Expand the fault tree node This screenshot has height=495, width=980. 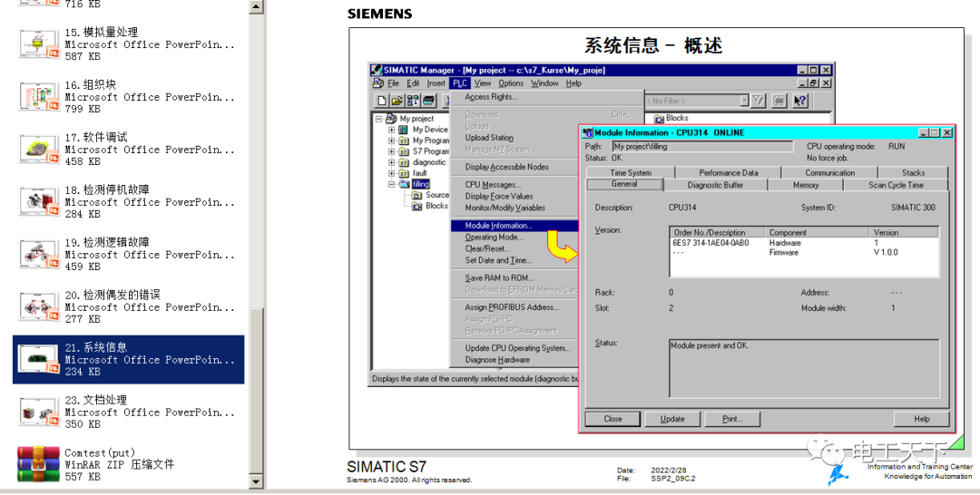click(391, 173)
